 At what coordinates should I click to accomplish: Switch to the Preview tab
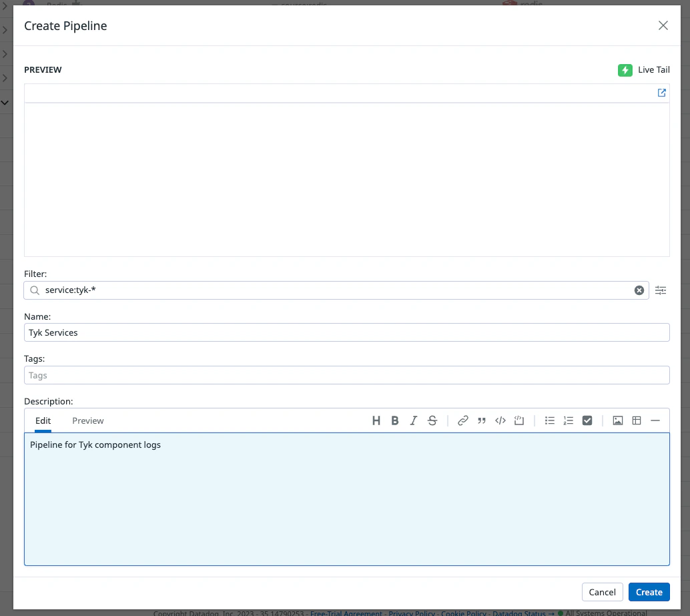87,420
